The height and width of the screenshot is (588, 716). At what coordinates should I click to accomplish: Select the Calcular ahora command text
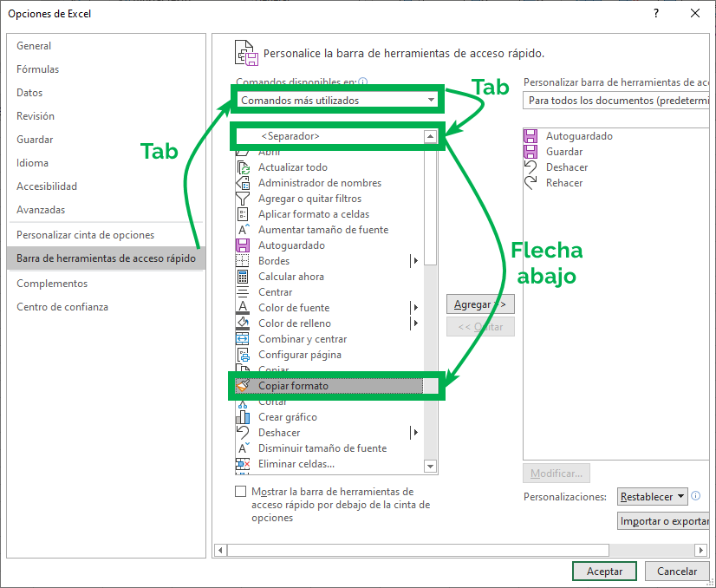[x=291, y=277]
